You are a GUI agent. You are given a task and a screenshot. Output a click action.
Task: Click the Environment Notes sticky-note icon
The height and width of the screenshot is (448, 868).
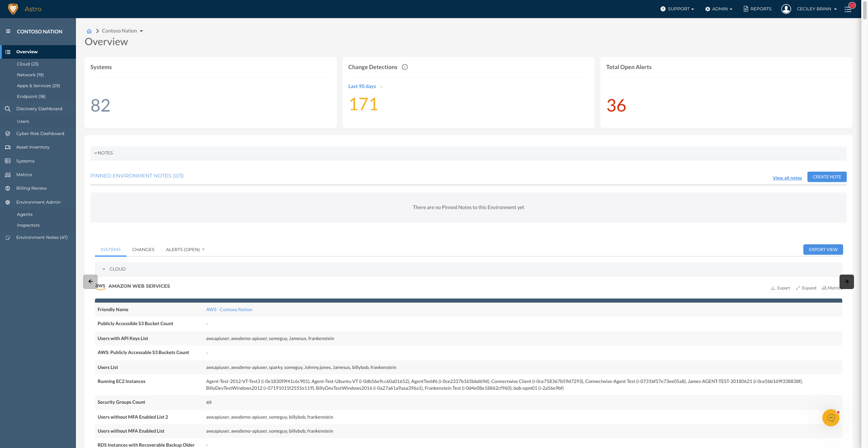(8, 238)
